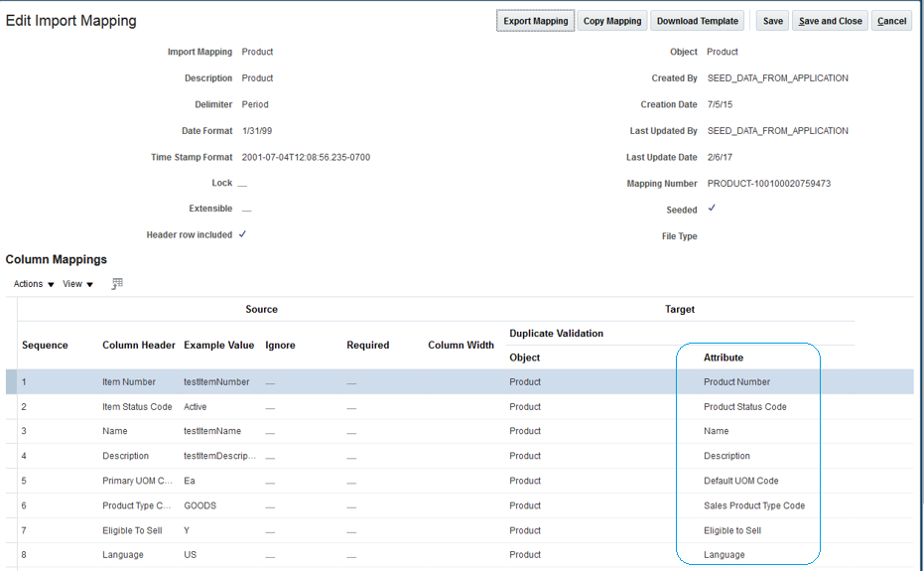
Task: Click Save and Close
Action: 831,21
